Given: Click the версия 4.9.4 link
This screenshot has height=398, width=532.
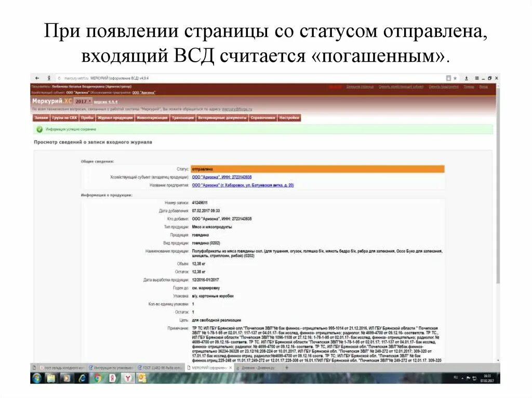Looking at the screenshot, I should pyautogui.click(x=105, y=102).
